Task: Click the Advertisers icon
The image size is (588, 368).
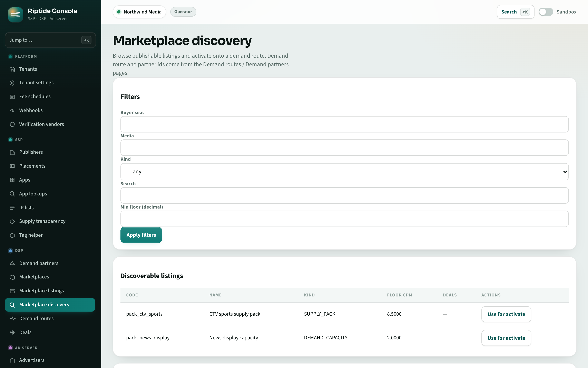Action: pyautogui.click(x=12, y=360)
